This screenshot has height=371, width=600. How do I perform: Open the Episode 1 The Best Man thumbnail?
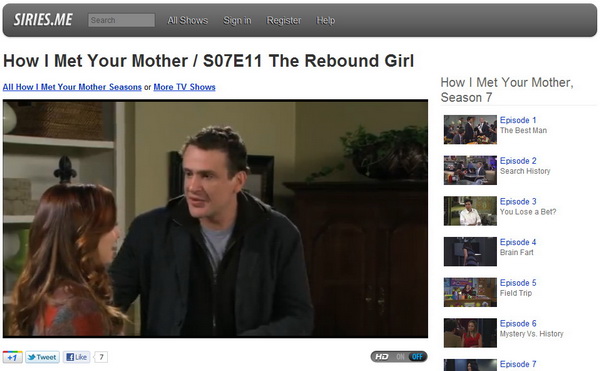tap(470, 129)
